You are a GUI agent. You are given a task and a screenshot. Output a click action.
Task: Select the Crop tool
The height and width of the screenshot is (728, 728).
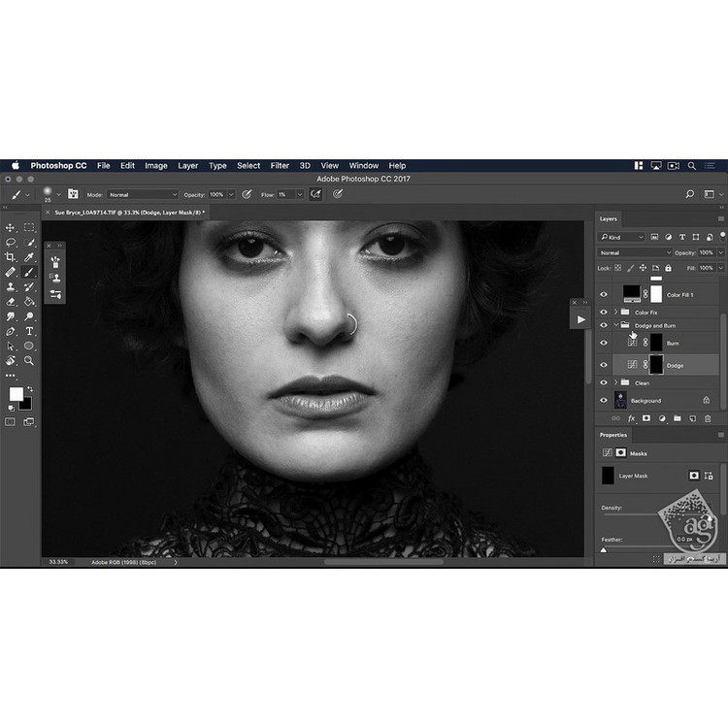point(11,257)
